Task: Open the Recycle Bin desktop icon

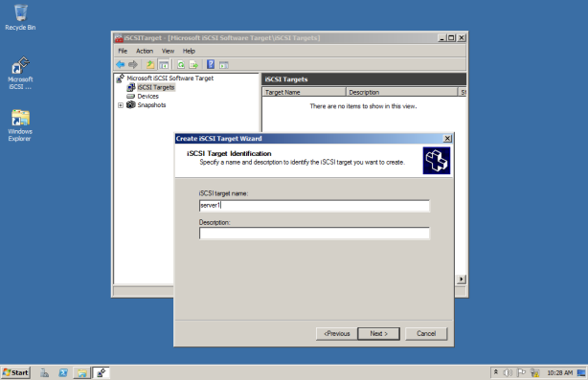Action: [20, 17]
